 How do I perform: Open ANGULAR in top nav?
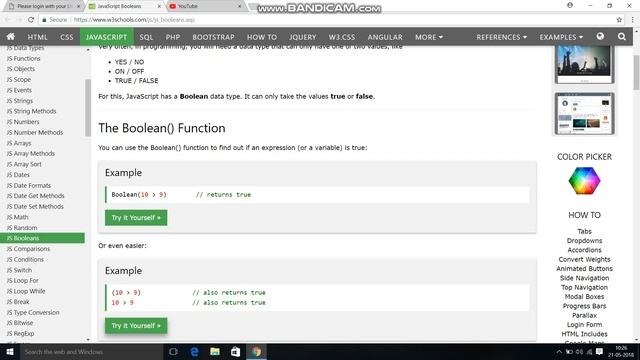click(385, 37)
